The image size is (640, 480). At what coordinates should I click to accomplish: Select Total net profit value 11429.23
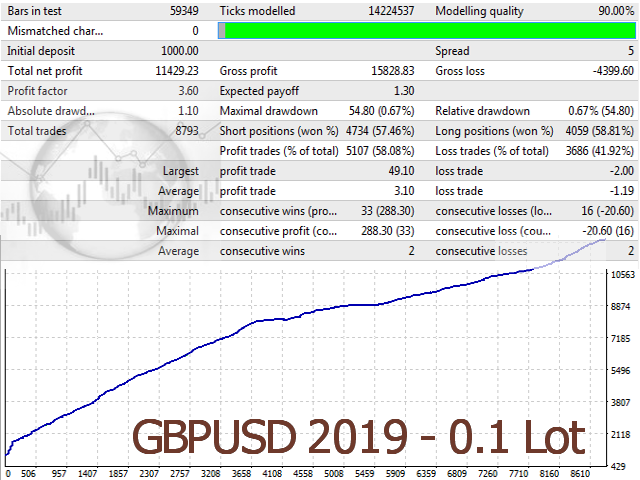pyautogui.click(x=177, y=71)
